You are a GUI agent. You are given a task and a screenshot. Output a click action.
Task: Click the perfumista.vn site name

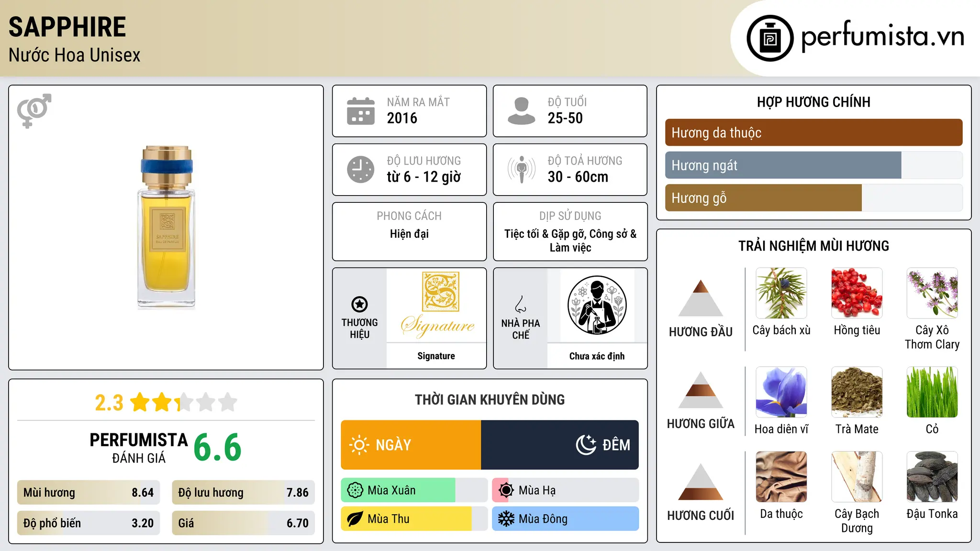pos(882,36)
